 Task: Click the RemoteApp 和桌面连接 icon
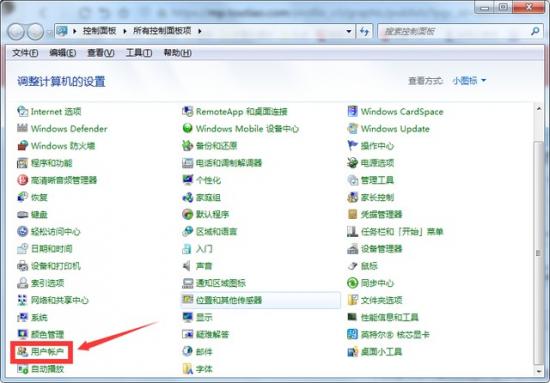188,112
